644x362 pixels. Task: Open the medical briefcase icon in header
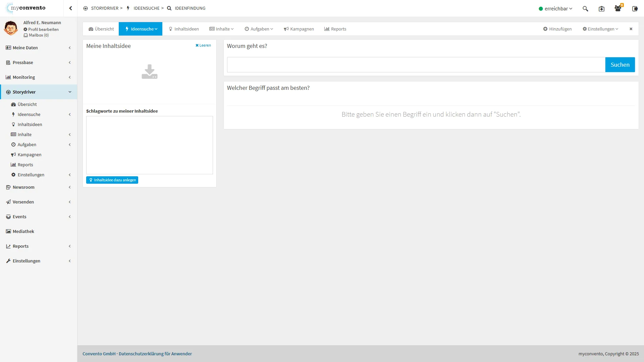(601, 9)
